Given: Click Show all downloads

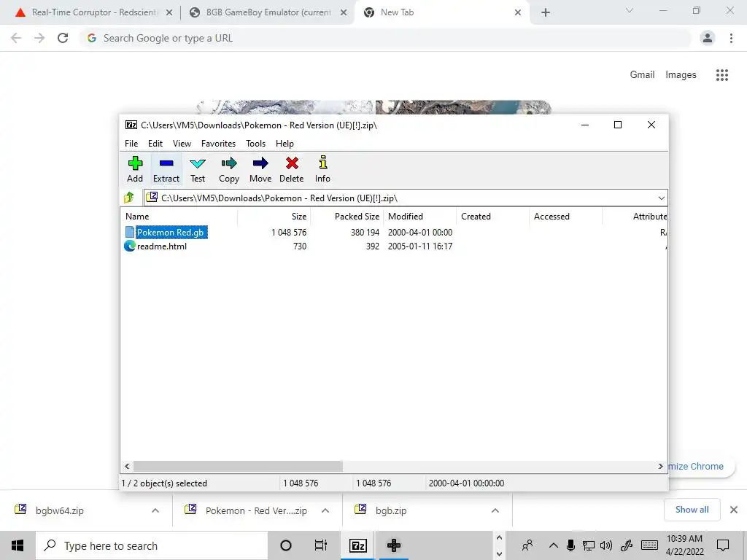Looking at the screenshot, I should coord(692,510).
